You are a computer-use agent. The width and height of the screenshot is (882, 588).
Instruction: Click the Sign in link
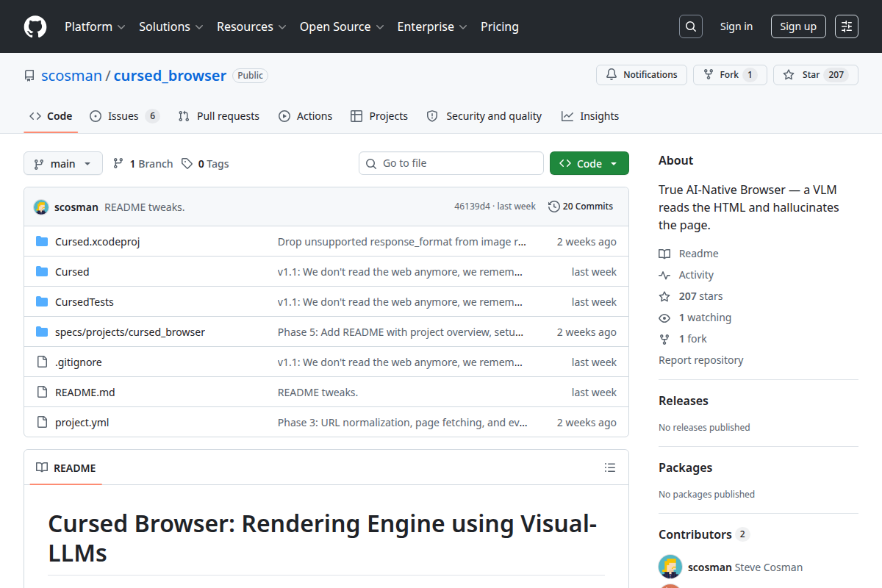tap(736, 26)
